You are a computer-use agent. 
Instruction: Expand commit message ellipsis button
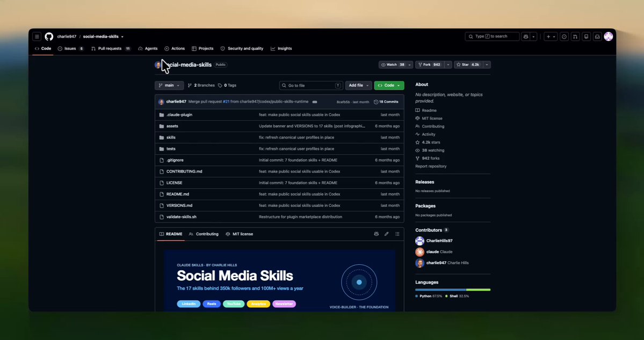(x=315, y=102)
